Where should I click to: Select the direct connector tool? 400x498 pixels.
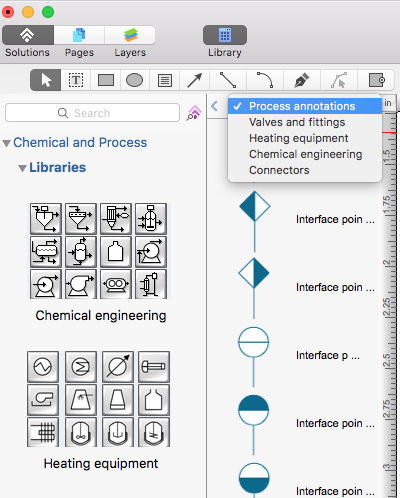228,80
